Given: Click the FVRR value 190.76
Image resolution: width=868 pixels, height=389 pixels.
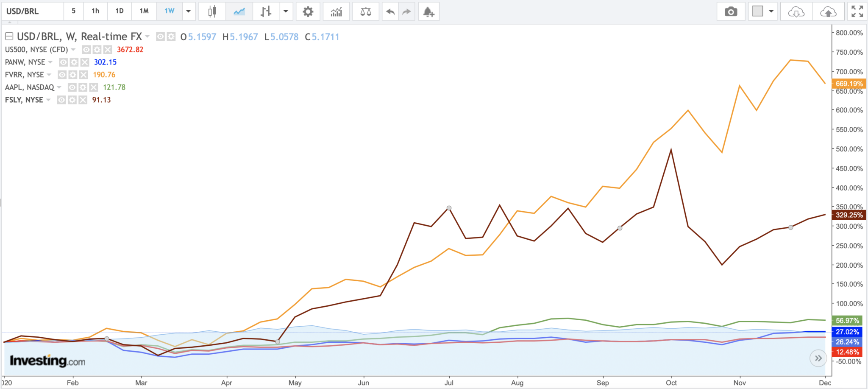Looking at the screenshot, I should pos(104,75).
